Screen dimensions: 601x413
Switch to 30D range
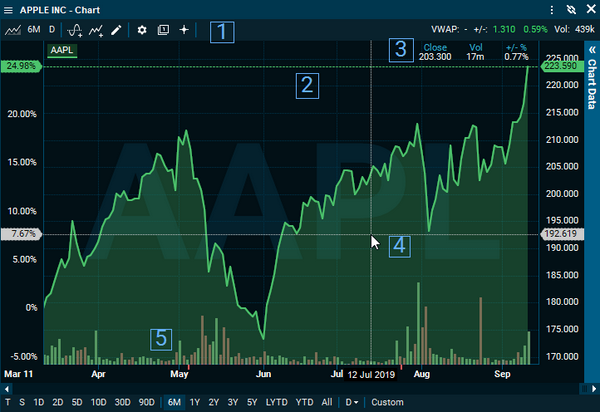pyautogui.click(x=123, y=402)
